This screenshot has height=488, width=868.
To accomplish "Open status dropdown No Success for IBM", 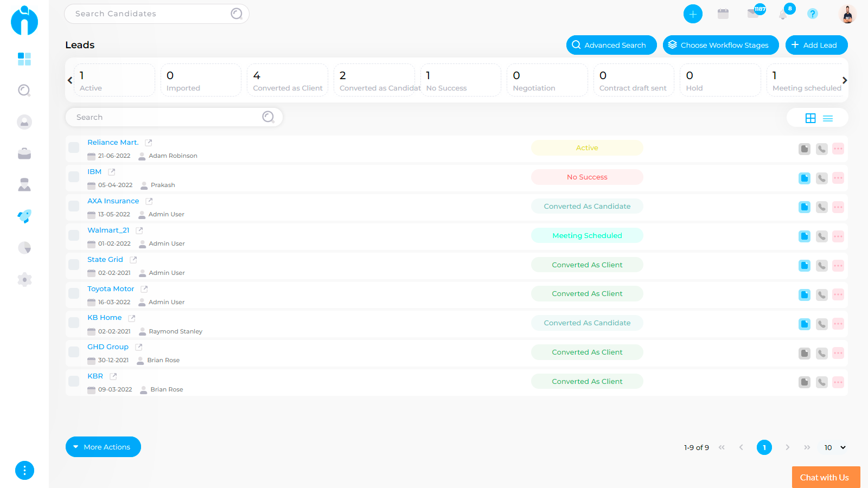I will click(587, 177).
